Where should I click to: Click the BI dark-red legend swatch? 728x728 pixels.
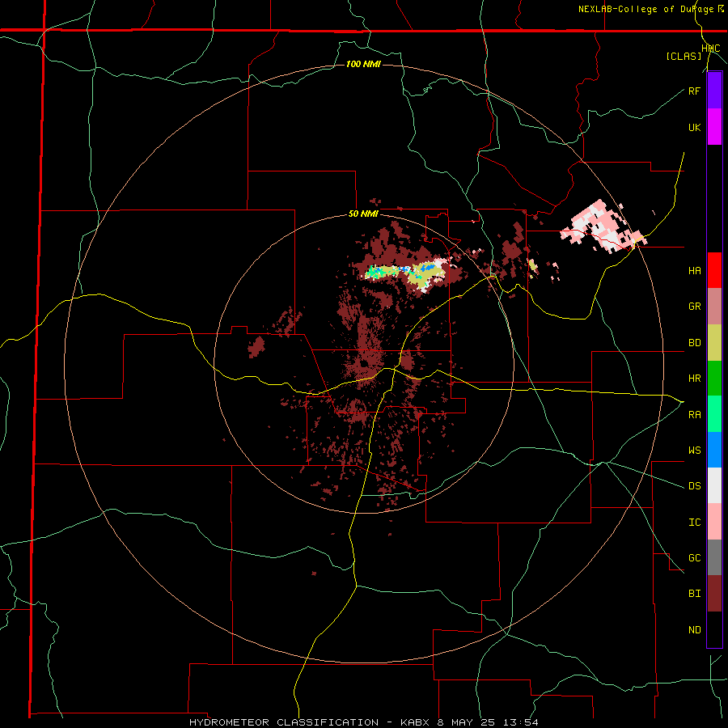[x=714, y=594]
